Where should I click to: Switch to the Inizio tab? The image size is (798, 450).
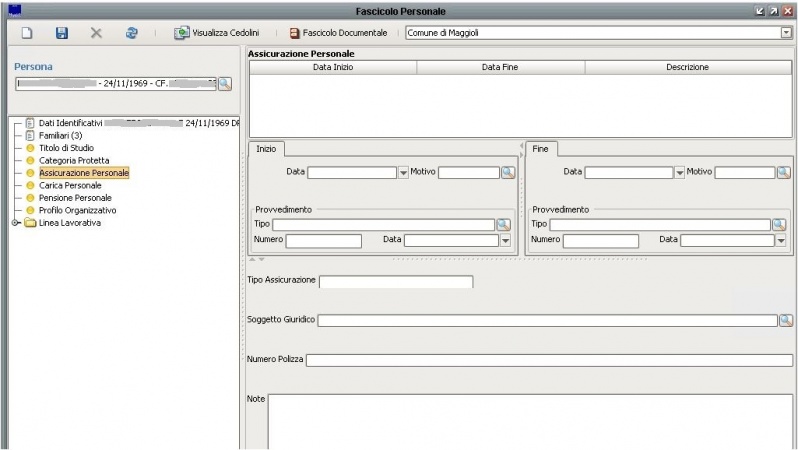point(267,148)
